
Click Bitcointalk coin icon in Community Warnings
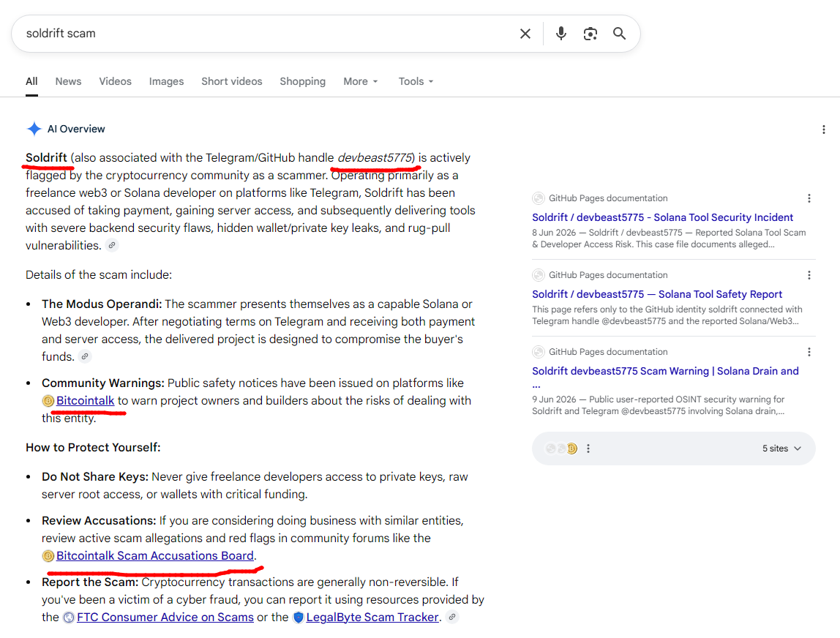point(48,401)
